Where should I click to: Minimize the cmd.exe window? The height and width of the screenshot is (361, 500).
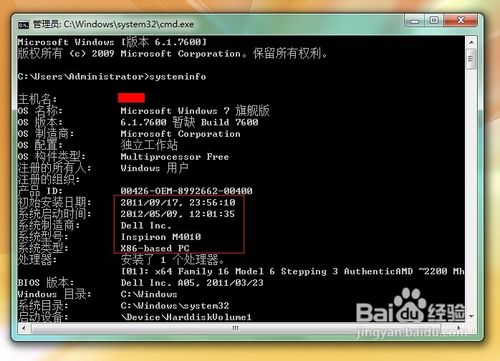click(x=415, y=21)
